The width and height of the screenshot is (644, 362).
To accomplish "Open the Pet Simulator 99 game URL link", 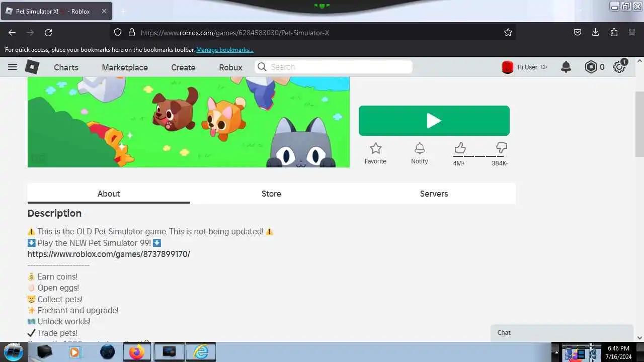I will click(109, 254).
